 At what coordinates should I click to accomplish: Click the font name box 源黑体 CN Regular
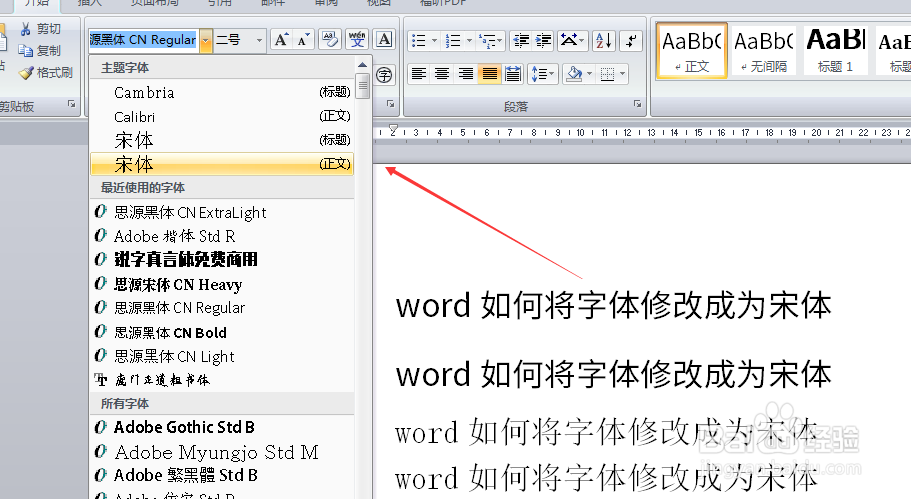coord(144,40)
